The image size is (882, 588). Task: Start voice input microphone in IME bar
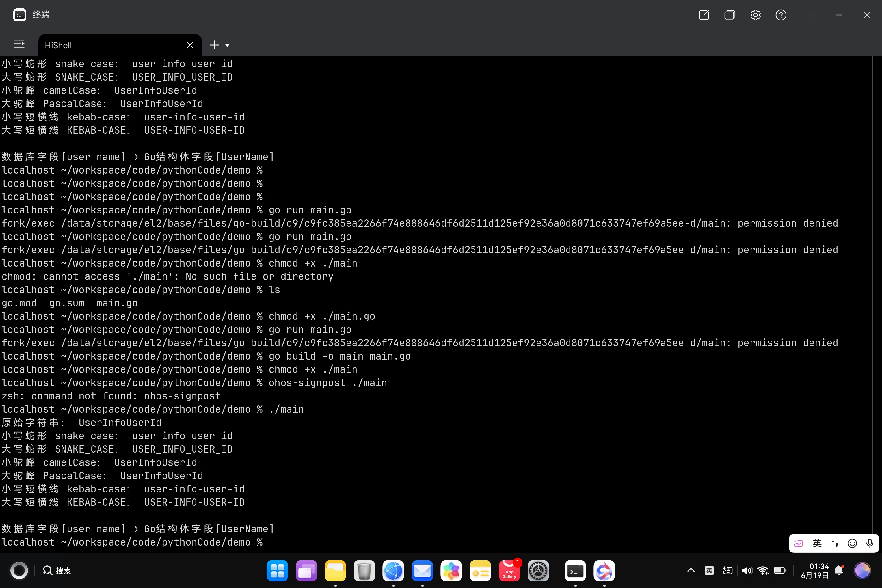pos(870,543)
